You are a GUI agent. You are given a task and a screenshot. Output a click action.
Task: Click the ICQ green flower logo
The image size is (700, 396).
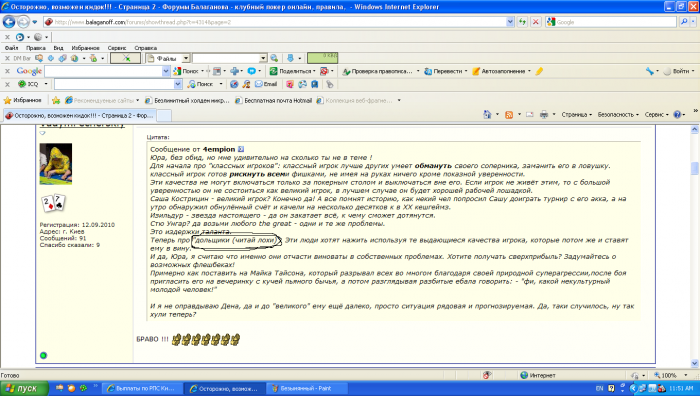[x=22, y=84]
